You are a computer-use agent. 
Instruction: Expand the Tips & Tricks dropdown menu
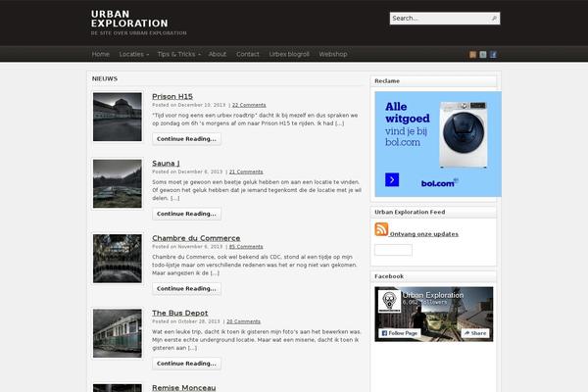pyautogui.click(x=179, y=54)
